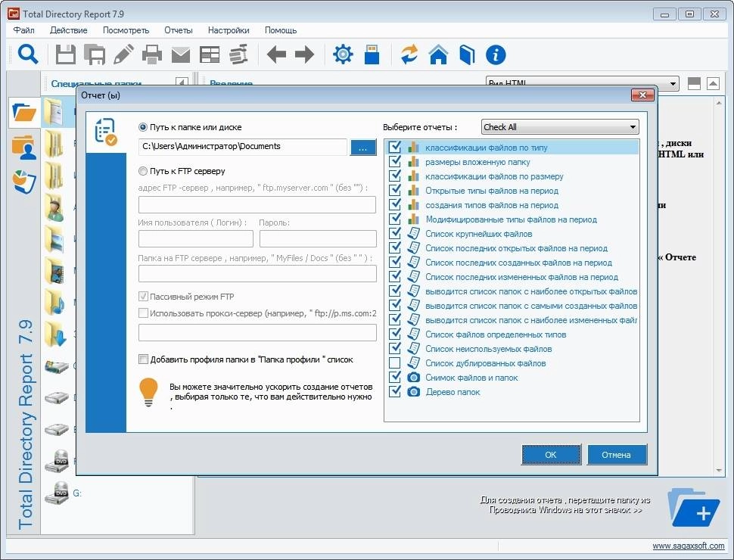Screen dimensions: 734x560
Task: Select the 'Путь к папке или диске' radio
Action: (143, 127)
